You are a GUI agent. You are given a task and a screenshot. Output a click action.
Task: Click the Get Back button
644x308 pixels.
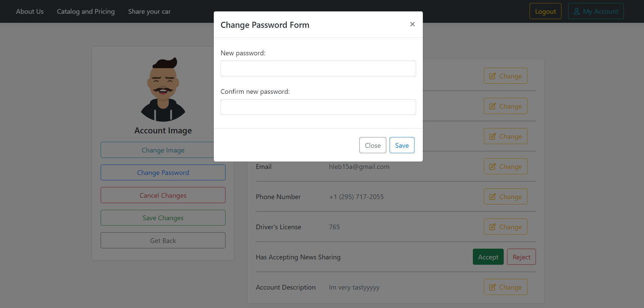coord(163,241)
